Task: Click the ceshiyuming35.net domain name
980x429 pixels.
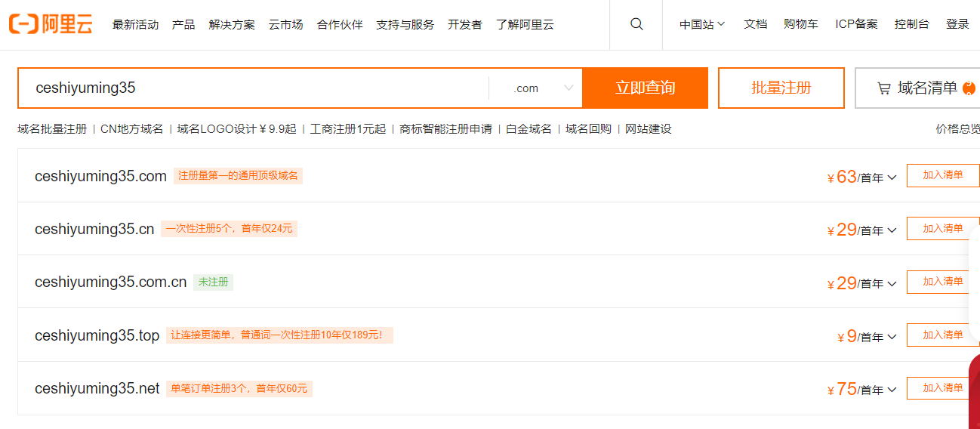Action: click(x=97, y=388)
